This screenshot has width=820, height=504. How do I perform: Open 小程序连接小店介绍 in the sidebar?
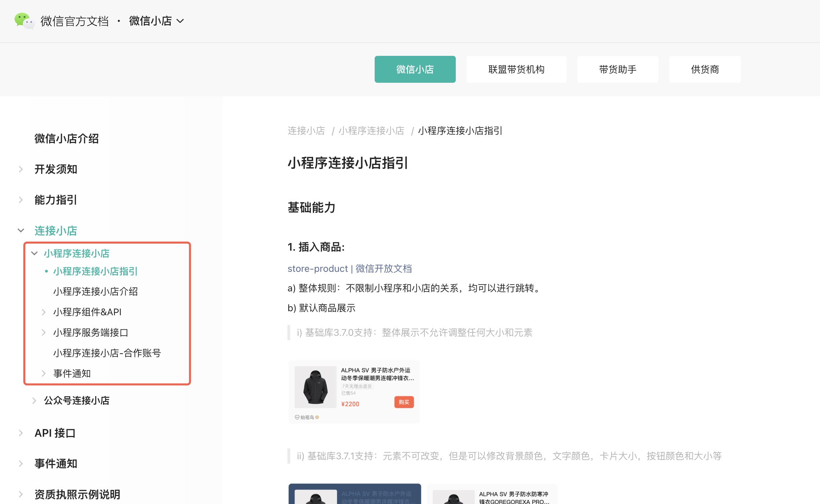(95, 291)
